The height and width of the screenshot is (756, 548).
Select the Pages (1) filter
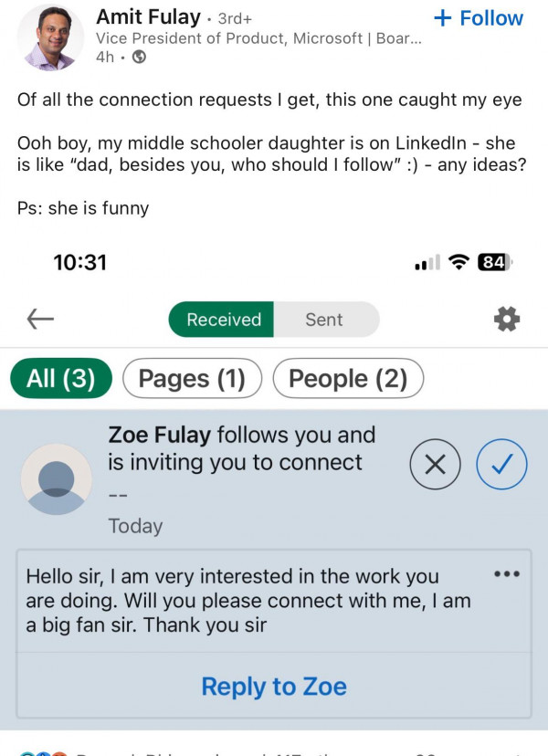(x=192, y=379)
